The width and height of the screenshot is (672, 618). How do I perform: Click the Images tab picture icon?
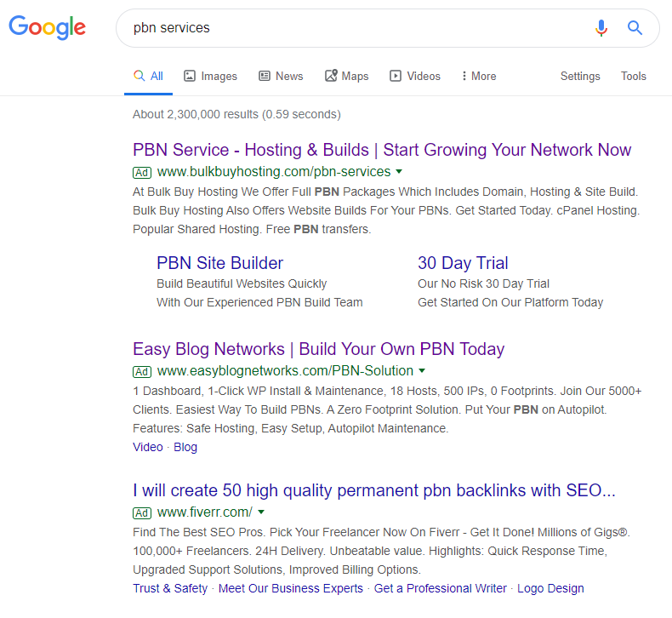[190, 76]
